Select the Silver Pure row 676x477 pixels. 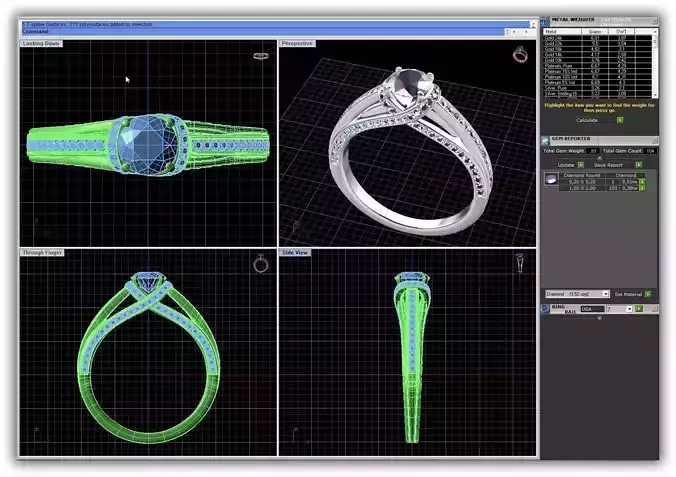tap(598, 88)
